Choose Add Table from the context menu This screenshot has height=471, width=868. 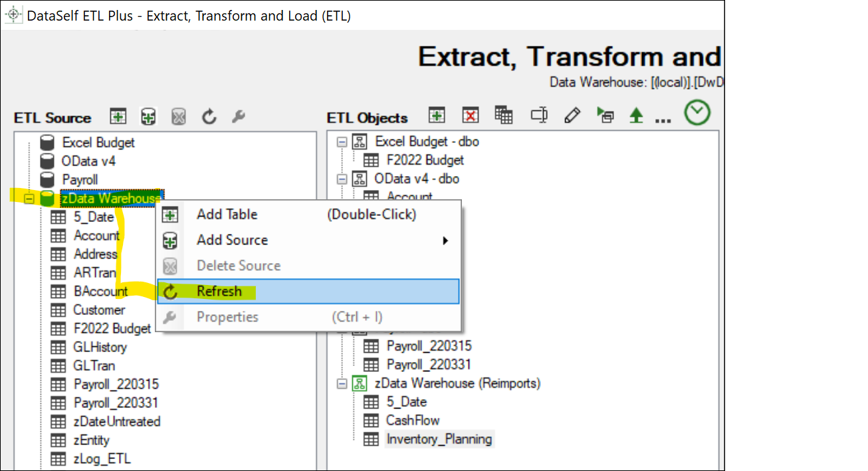pos(226,214)
